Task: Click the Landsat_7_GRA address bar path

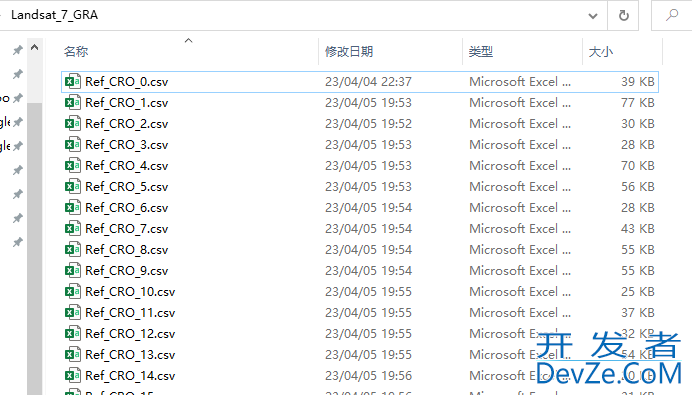Action: pyautogui.click(x=55, y=15)
